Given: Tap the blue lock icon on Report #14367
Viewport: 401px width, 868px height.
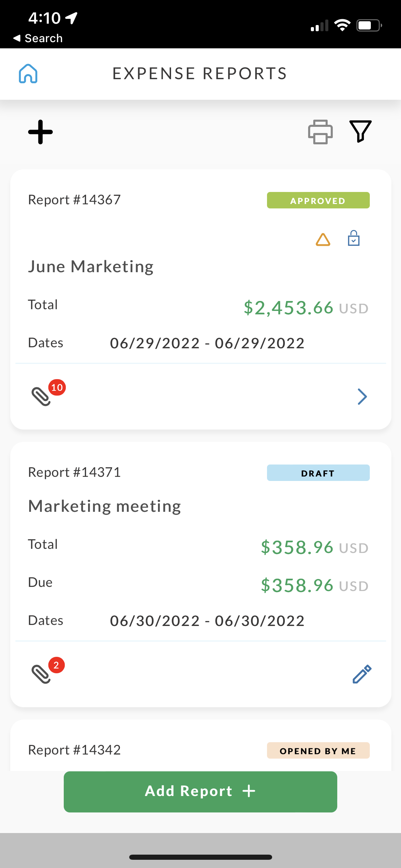Looking at the screenshot, I should [353, 238].
